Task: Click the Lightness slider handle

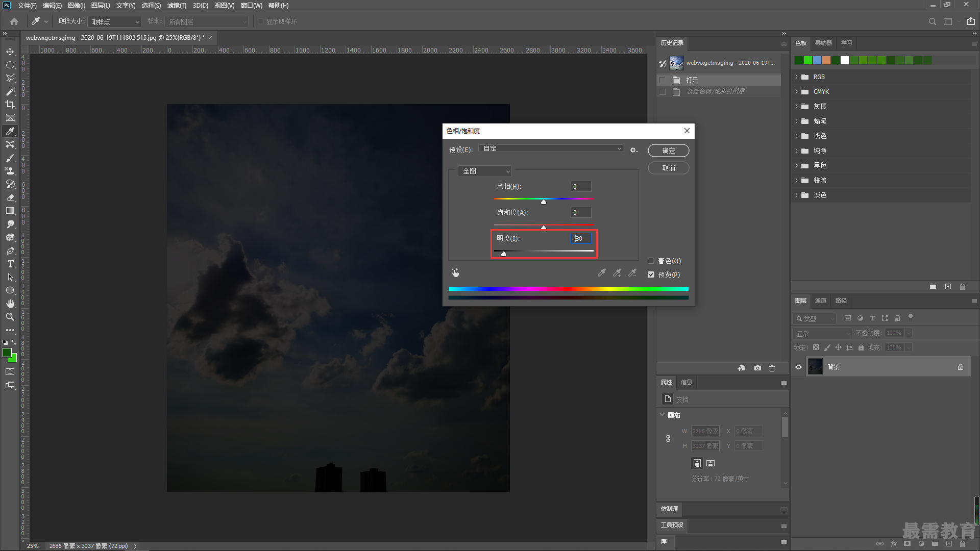Action: 504,254
